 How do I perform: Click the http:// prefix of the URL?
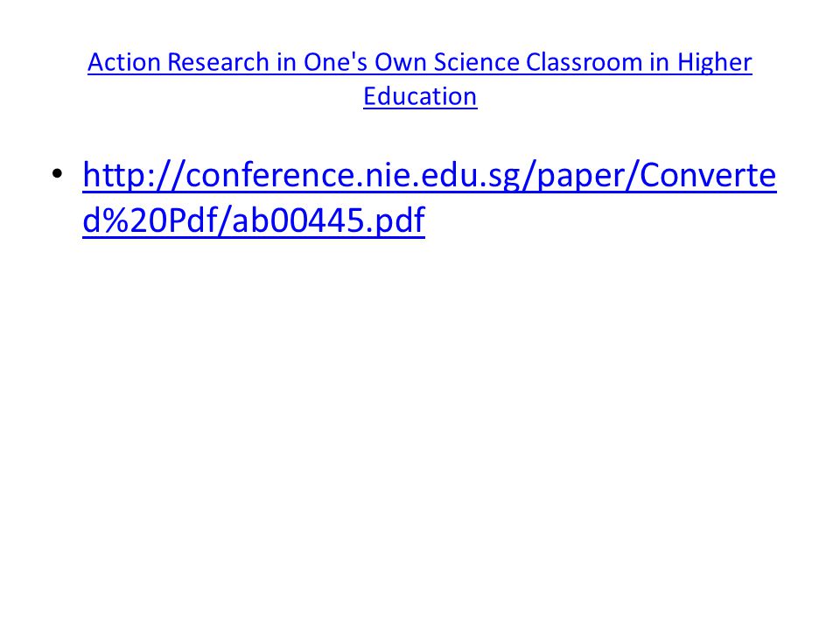(x=133, y=175)
